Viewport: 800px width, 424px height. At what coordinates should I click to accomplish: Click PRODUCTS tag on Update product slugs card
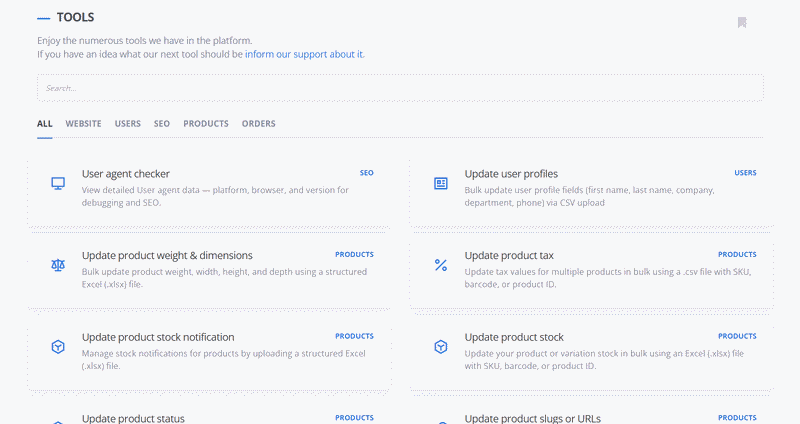[x=737, y=418]
